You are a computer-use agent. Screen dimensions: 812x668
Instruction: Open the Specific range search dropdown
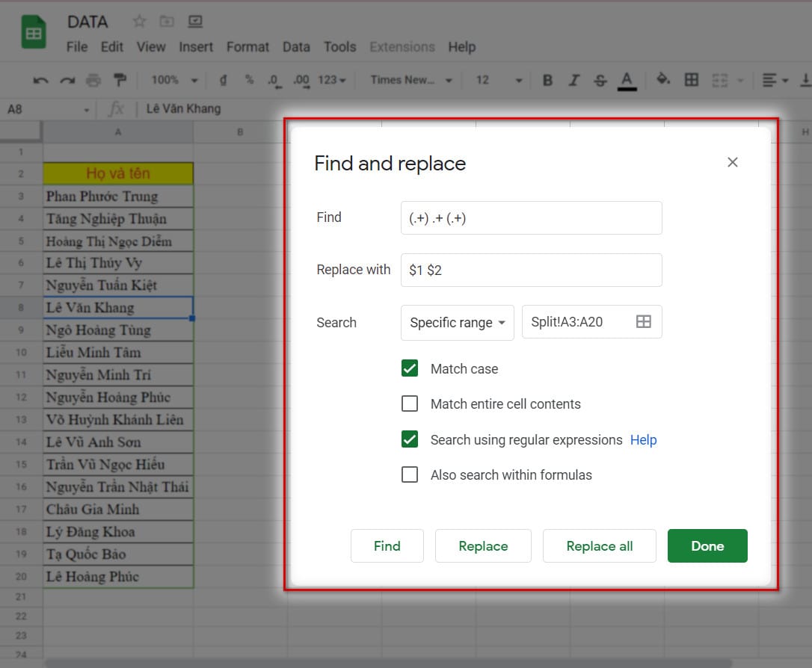(458, 323)
